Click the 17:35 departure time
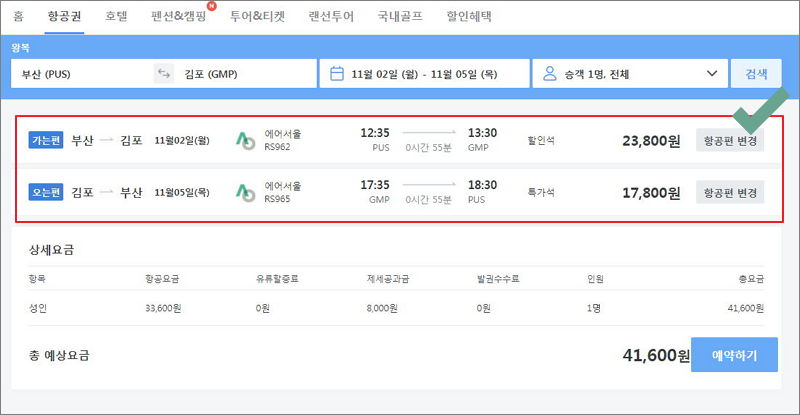 coord(374,185)
